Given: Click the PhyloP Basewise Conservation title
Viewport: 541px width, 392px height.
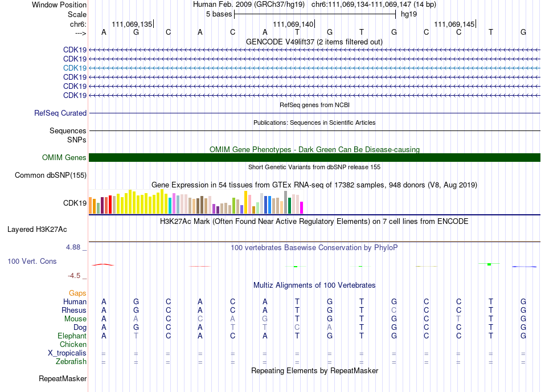Looking at the screenshot, I should pos(314,248).
